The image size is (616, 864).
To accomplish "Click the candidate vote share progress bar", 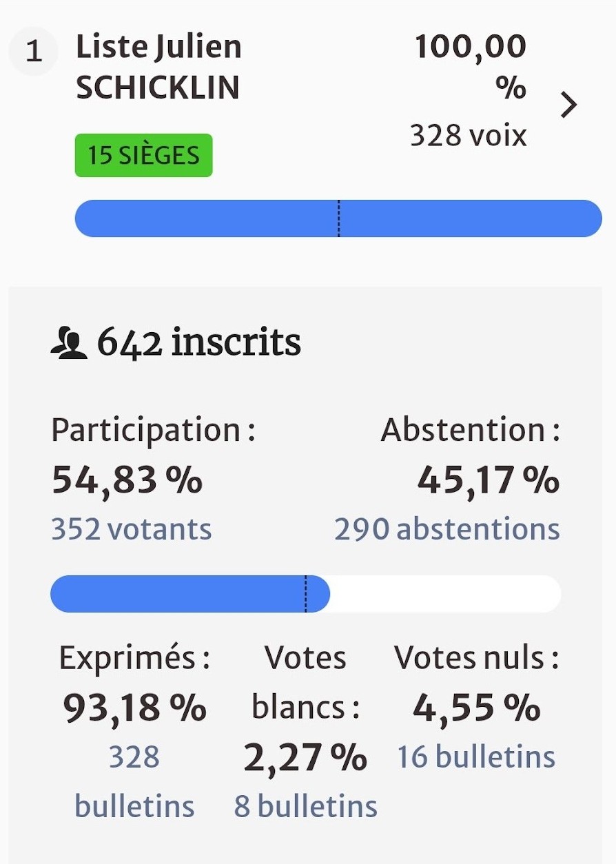I will [x=338, y=218].
